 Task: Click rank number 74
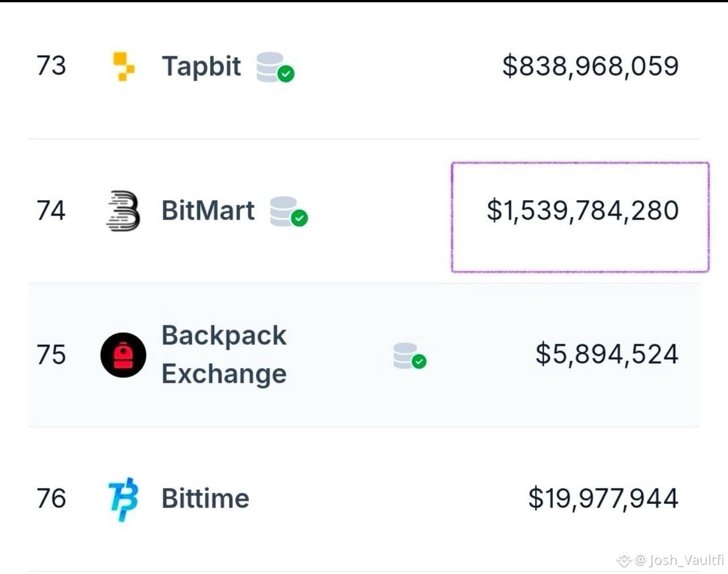51,210
